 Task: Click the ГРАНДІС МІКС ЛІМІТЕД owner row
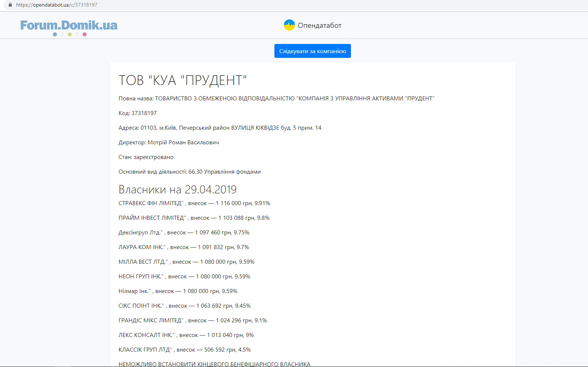193,320
